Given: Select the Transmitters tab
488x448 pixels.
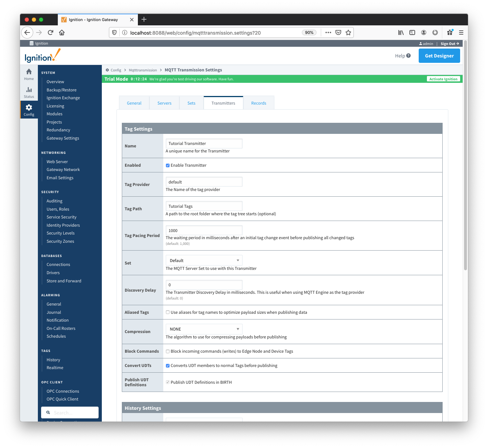Looking at the screenshot, I should [x=223, y=103].
